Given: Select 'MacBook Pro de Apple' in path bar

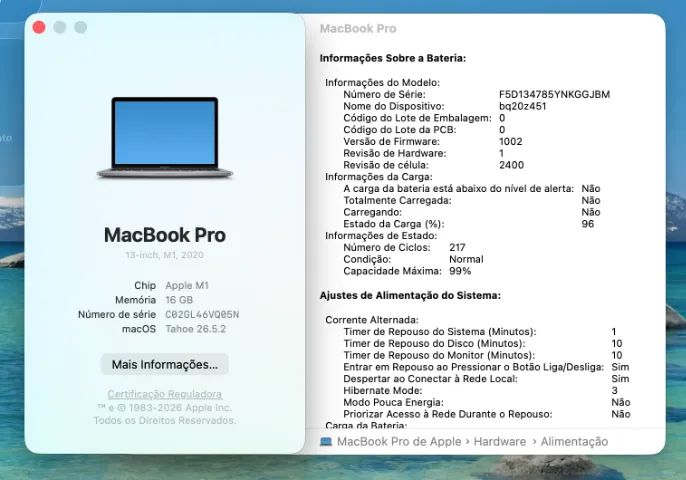Looking at the screenshot, I should pyautogui.click(x=399, y=441).
